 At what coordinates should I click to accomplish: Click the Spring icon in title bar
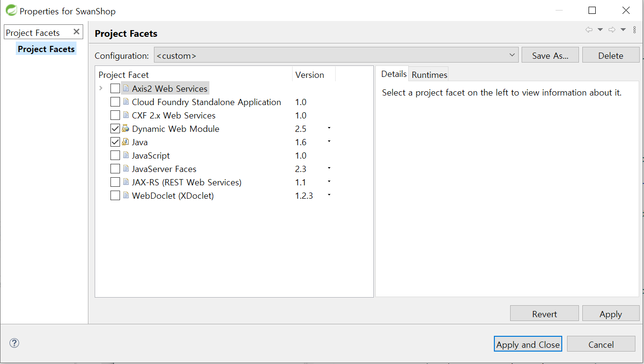click(x=11, y=10)
